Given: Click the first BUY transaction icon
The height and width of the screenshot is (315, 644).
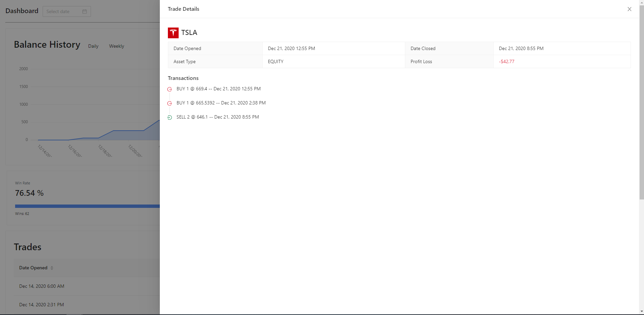Looking at the screenshot, I should [x=170, y=89].
